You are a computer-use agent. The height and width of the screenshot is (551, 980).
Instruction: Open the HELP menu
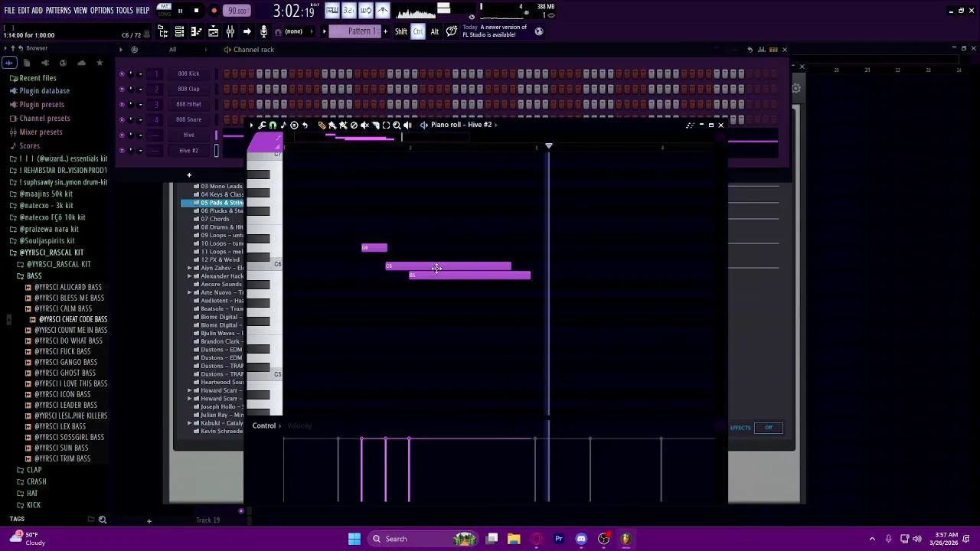point(142,11)
